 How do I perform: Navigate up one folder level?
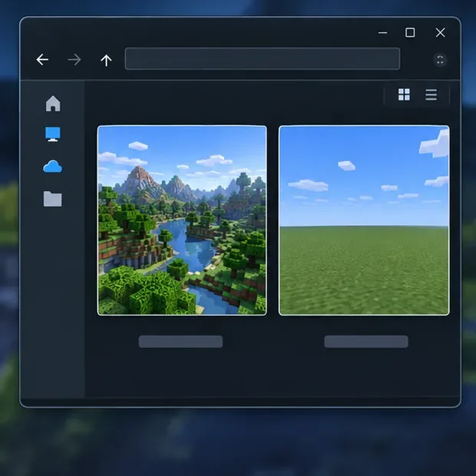(106, 60)
